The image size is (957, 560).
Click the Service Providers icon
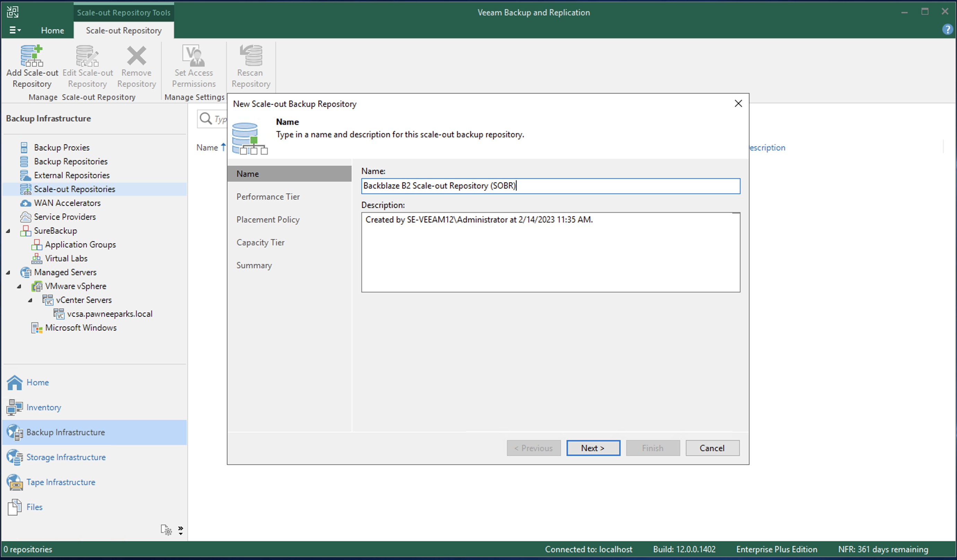click(25, 217)
